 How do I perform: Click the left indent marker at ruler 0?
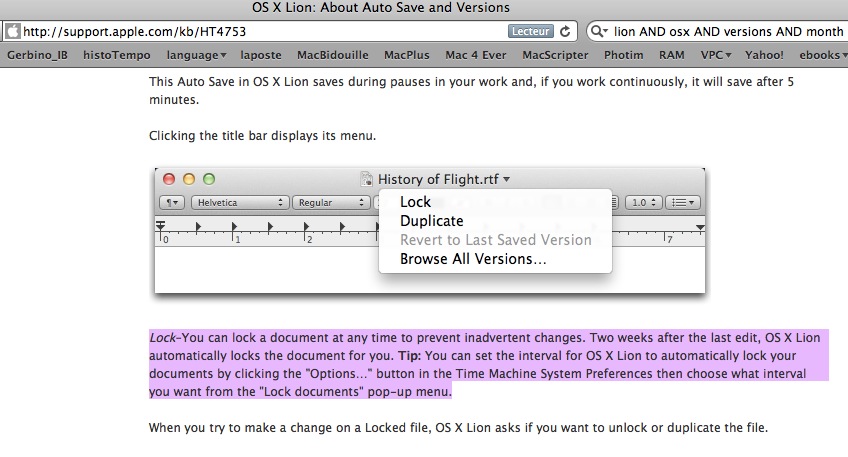point(161,226)
